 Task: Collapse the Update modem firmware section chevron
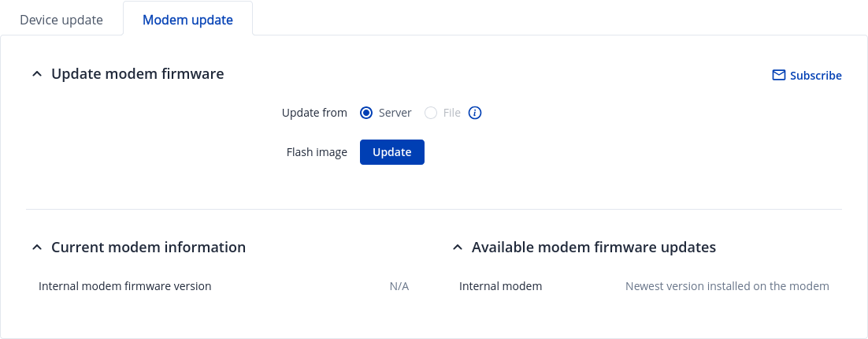[36, 74]
